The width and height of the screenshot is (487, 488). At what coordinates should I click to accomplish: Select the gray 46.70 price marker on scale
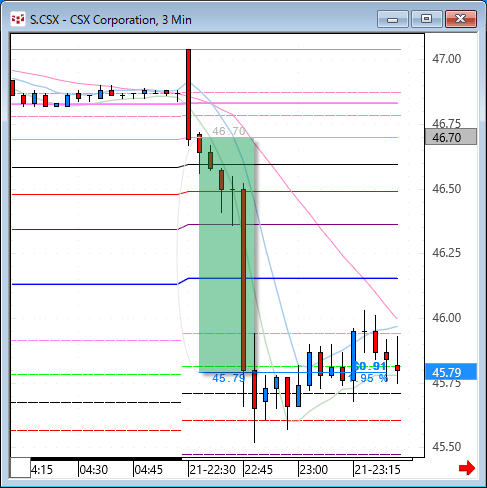click(x=451, y=137)
